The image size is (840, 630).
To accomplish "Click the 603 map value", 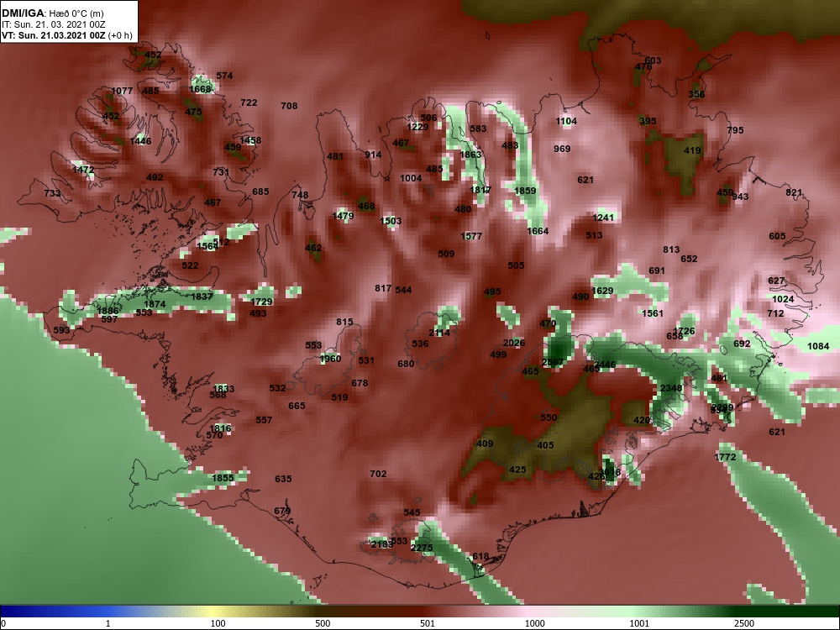I will 653,61.
